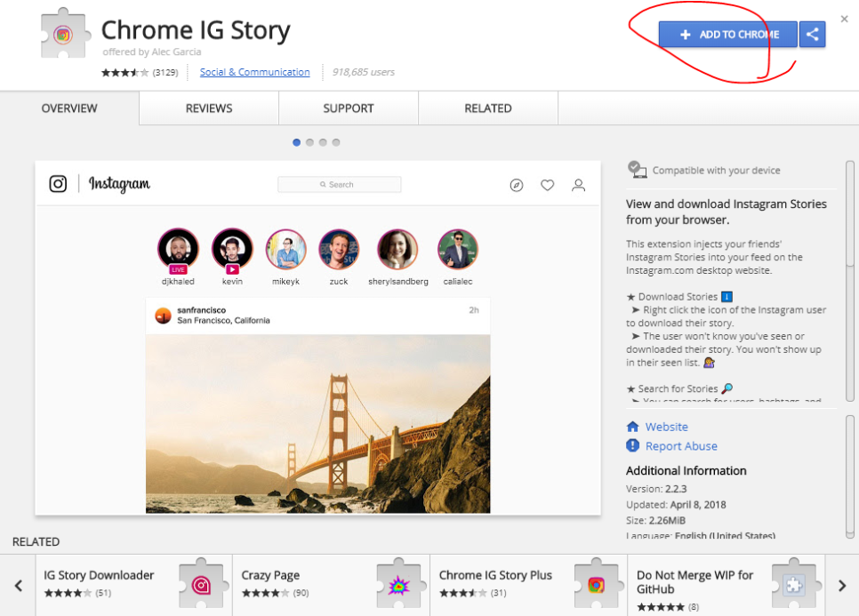859x616 pixels.
Task: Click the home icon beside Website
Action: (x=633, y=427)
